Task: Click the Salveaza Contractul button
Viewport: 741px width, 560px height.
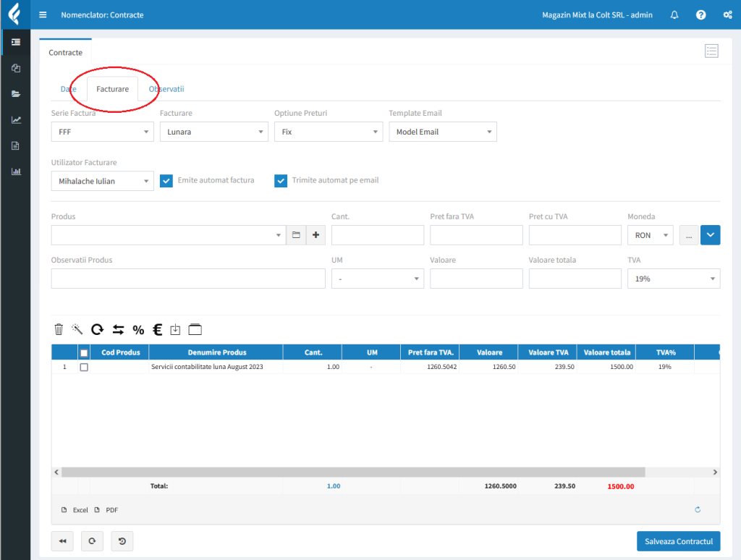Action: [679, 541]
